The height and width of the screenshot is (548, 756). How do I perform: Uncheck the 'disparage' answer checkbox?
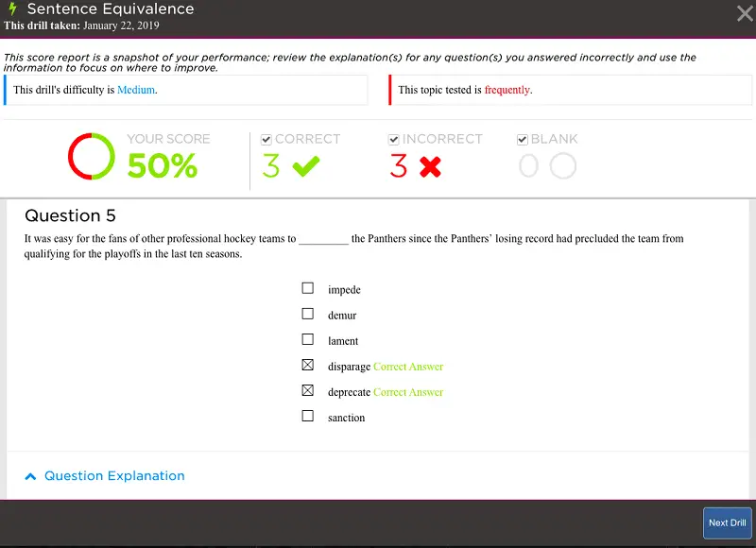307,365
